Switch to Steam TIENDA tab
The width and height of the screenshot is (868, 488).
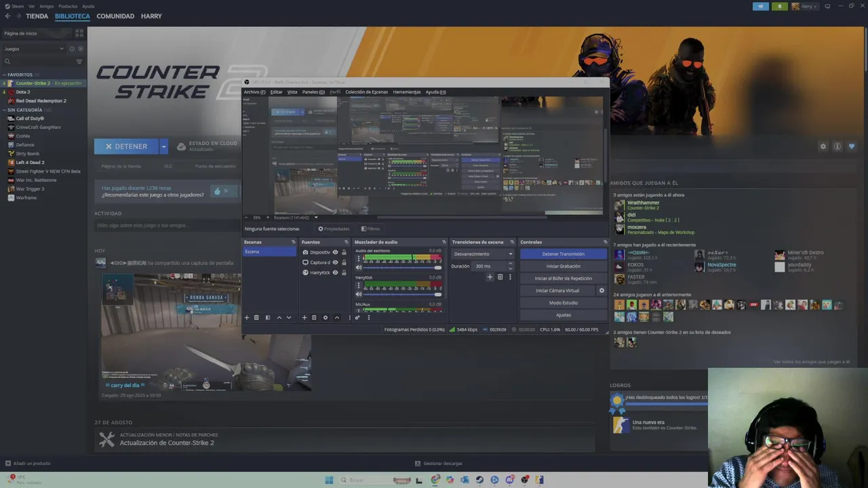tap(37, 16)
